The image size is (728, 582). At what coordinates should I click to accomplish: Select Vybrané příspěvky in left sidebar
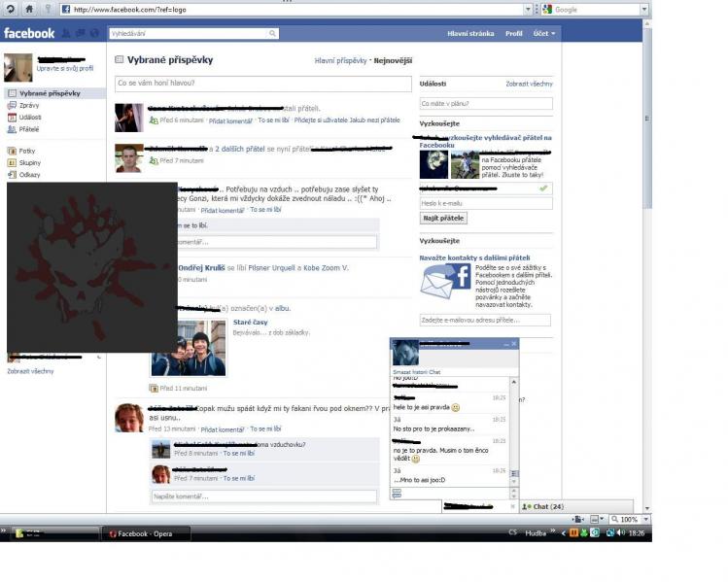pos(54,93)
